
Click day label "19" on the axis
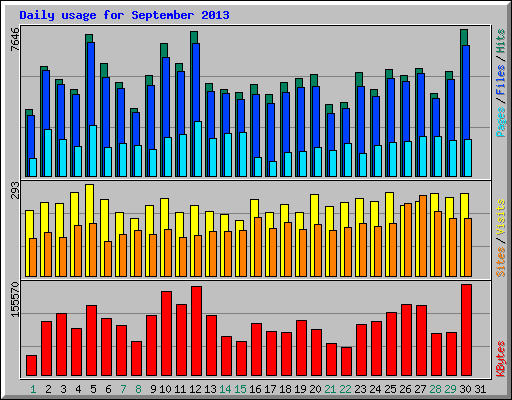[300, 389]
